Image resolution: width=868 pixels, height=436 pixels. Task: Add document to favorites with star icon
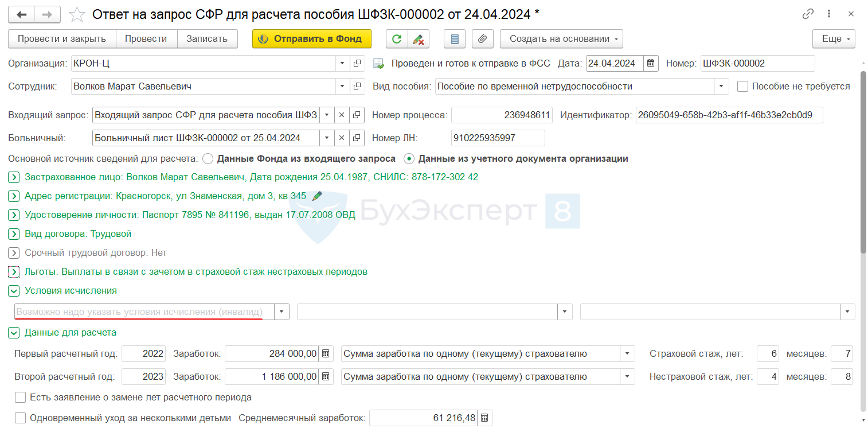(77, 14)
